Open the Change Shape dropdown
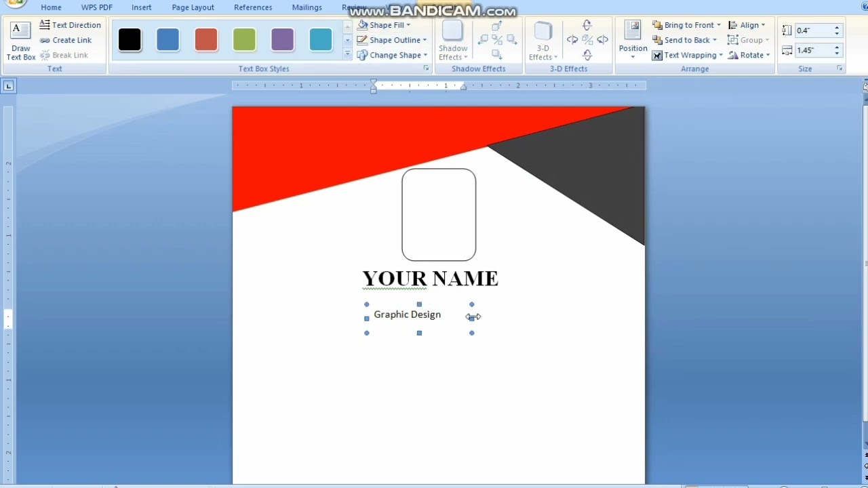 (x=392, y=55)
